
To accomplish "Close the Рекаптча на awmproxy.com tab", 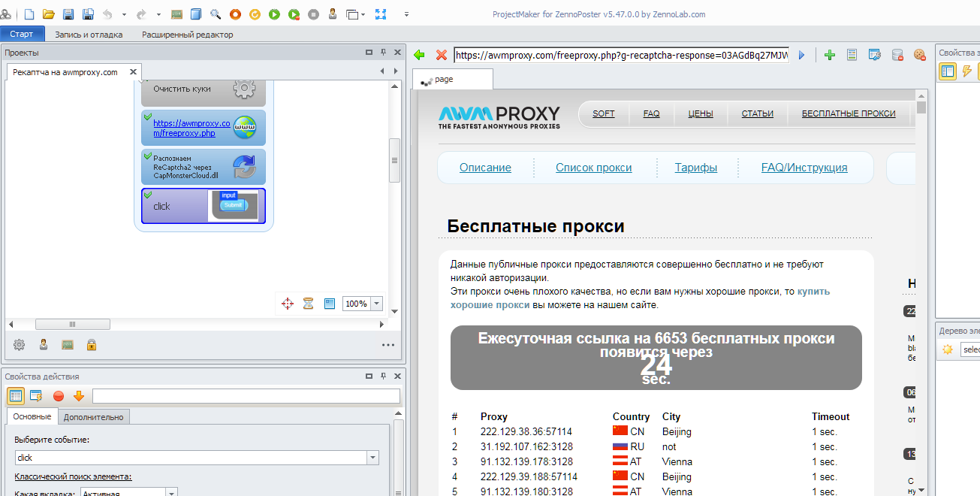I will 134,72.
